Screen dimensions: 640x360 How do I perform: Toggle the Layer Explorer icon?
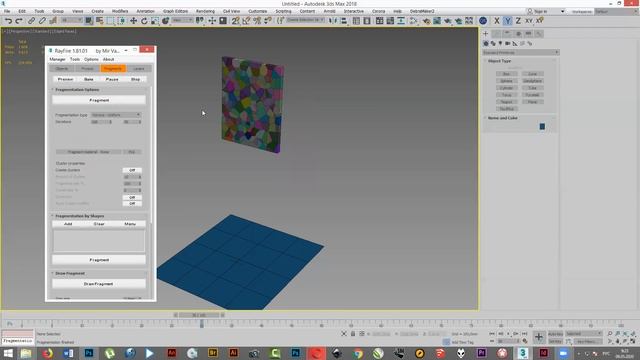tap(367, 21)
